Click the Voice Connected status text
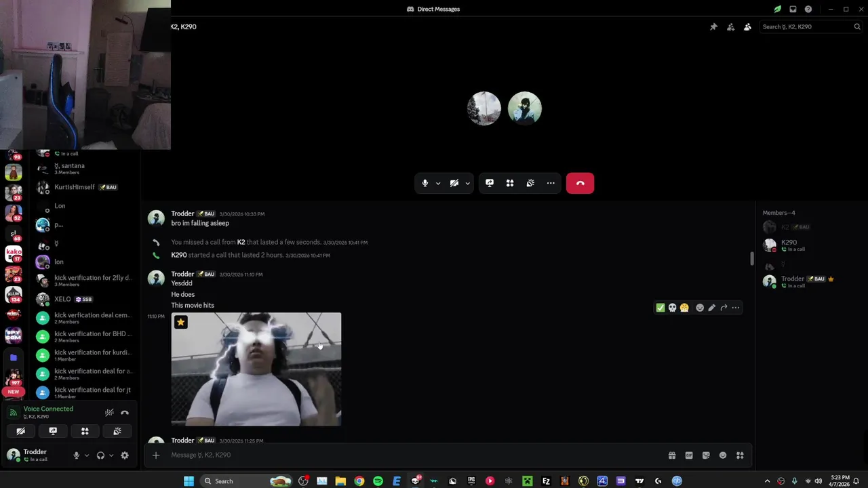Image resolution: width=868 pixels, height=488 pixels. (48, 409)
